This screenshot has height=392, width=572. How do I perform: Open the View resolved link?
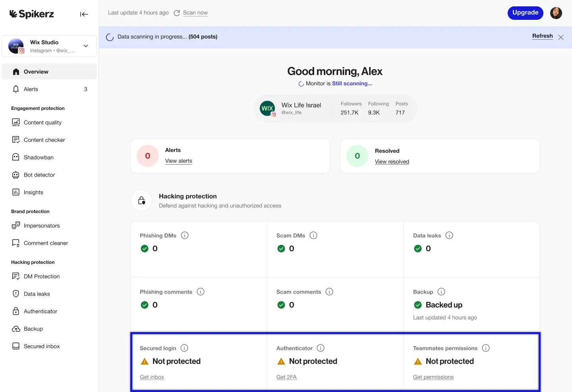[x=392, y=161]
